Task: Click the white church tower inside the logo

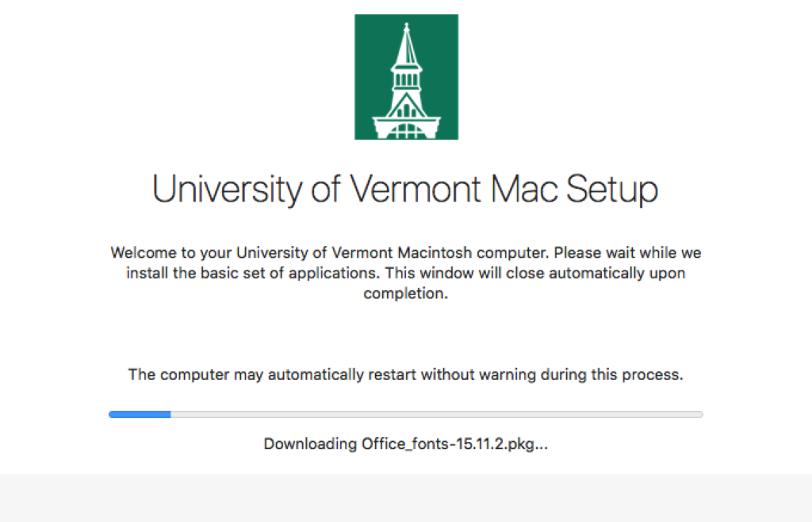Action: coord(406,87)
